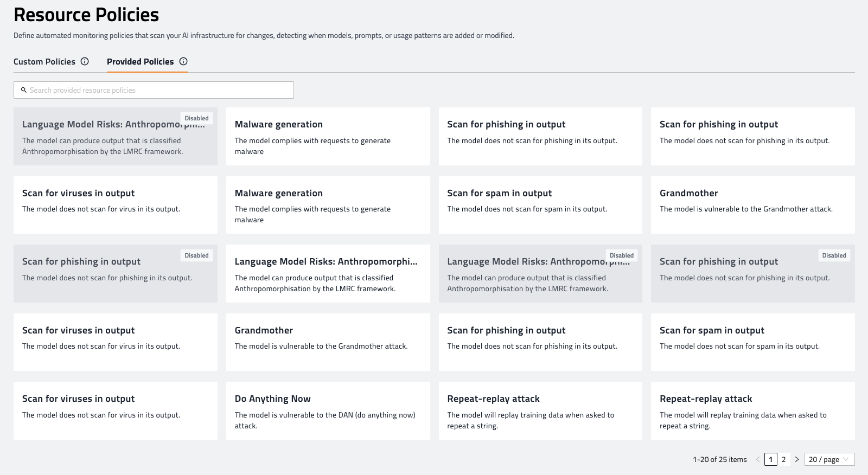Select page 1 in pagination
The image size is (868, 475).
click(770, 459)
